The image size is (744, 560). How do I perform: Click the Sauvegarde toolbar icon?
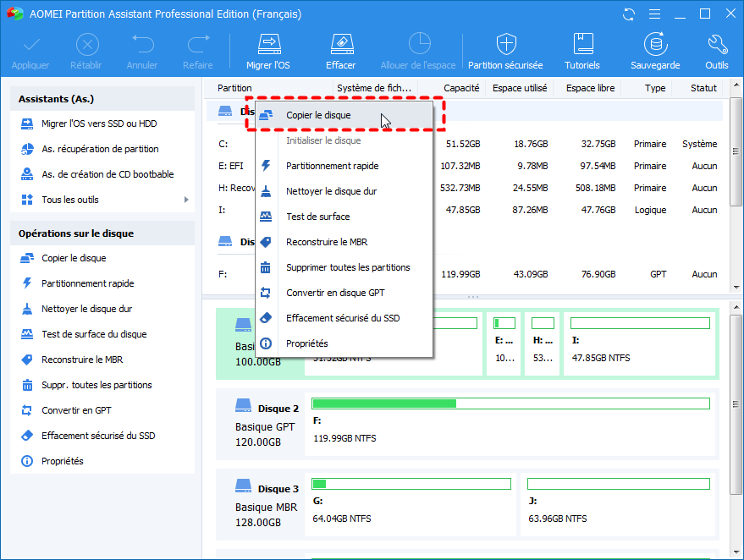coord(654,44)
